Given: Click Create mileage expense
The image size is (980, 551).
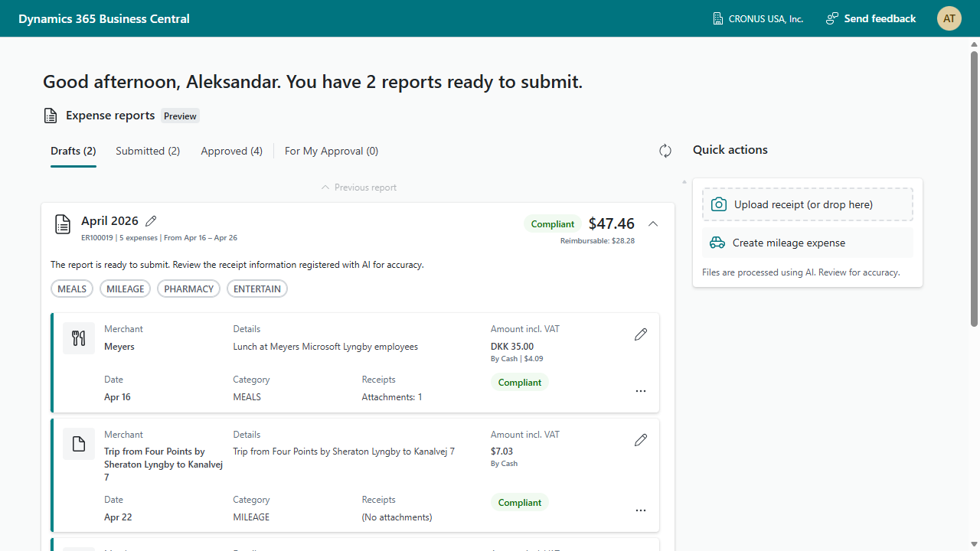Looking at the screenshot, I should 808,243.
